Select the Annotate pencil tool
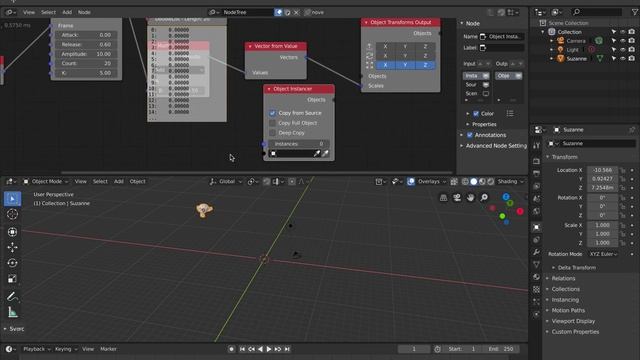The width and height of the screenshot is (640, 360). pyautogui.click(x=12, y=297)
